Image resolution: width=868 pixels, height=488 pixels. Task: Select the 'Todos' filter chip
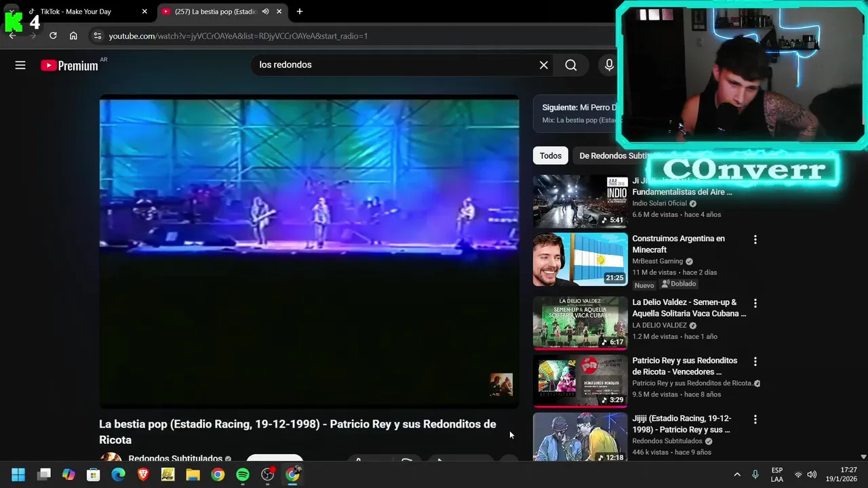[x=551, y=156]
